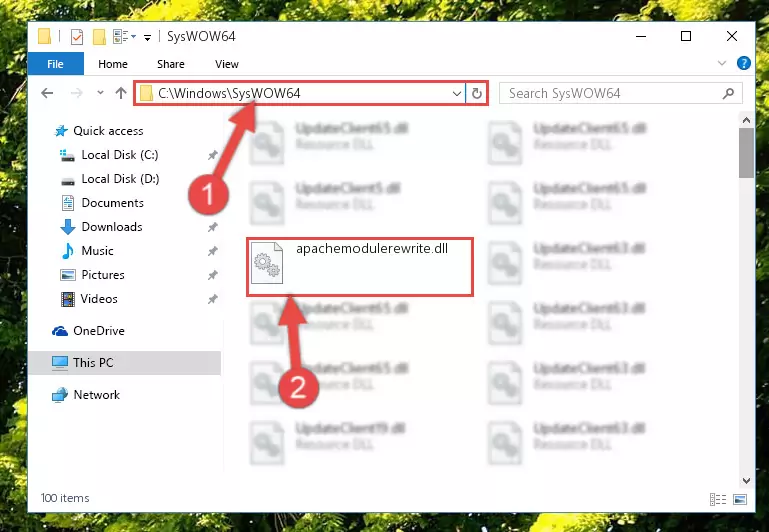Switch to the View ribbon tab

[x=227, y=64]
